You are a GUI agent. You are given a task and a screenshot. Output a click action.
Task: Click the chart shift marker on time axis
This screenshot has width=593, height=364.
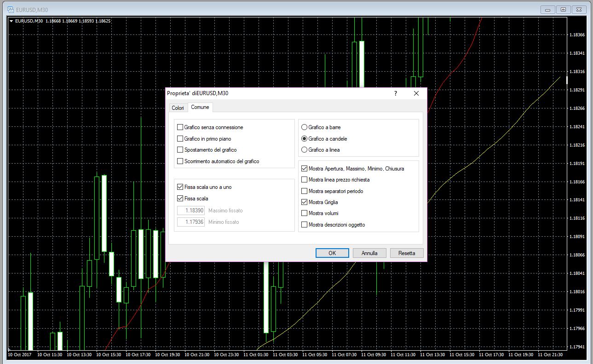tap(9, 350)
